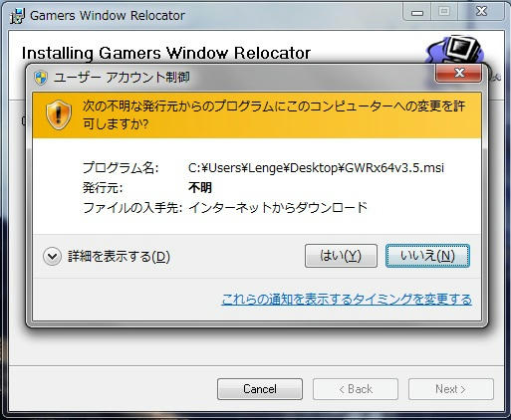511x420 pixels.
Task: Click the disabled Next button in installer
Action: 451,389
